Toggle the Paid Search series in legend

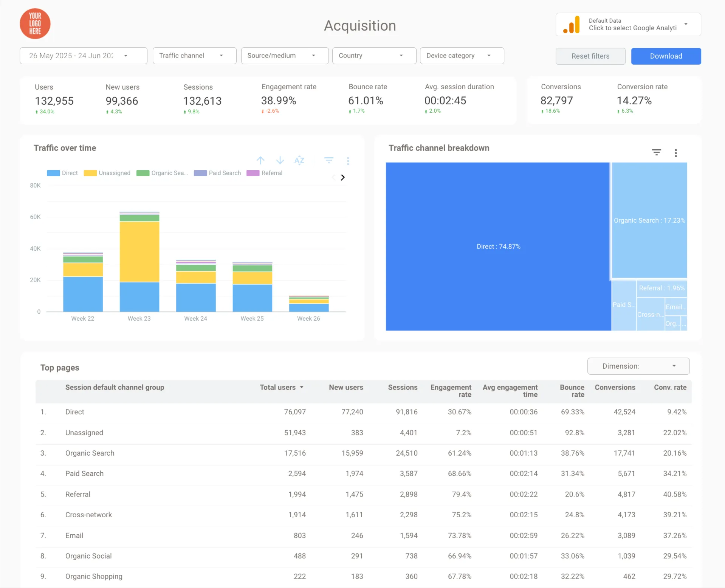pos(217,173)
